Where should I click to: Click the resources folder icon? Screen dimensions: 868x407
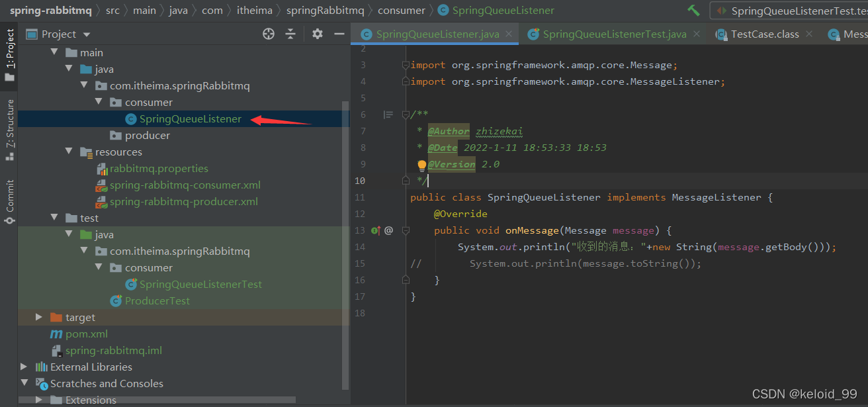(86, 152)
